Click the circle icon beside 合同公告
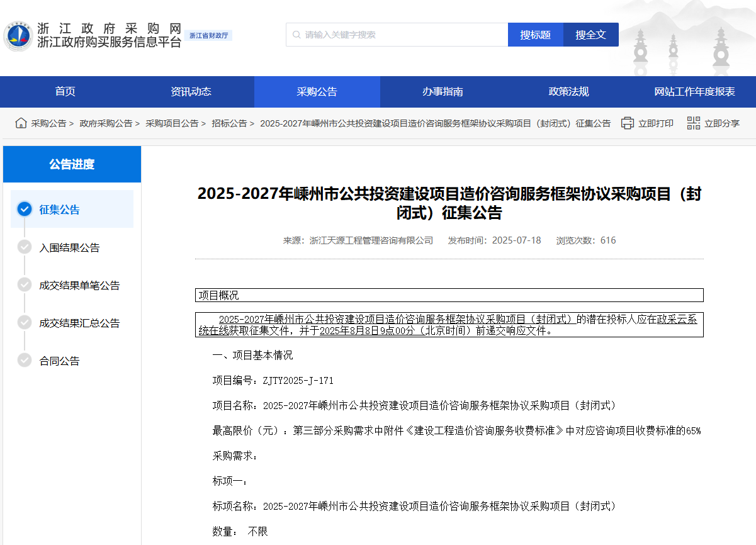This screenshot has width=756, height=545. pyautogui.click(x=25, y=361)
